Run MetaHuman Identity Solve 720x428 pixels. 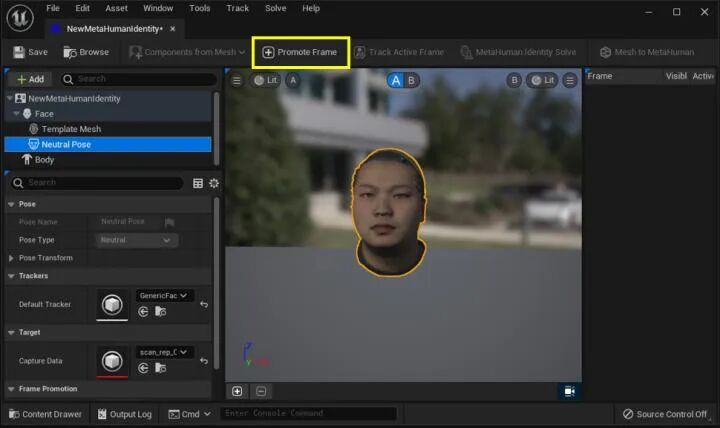coord(518,52)
